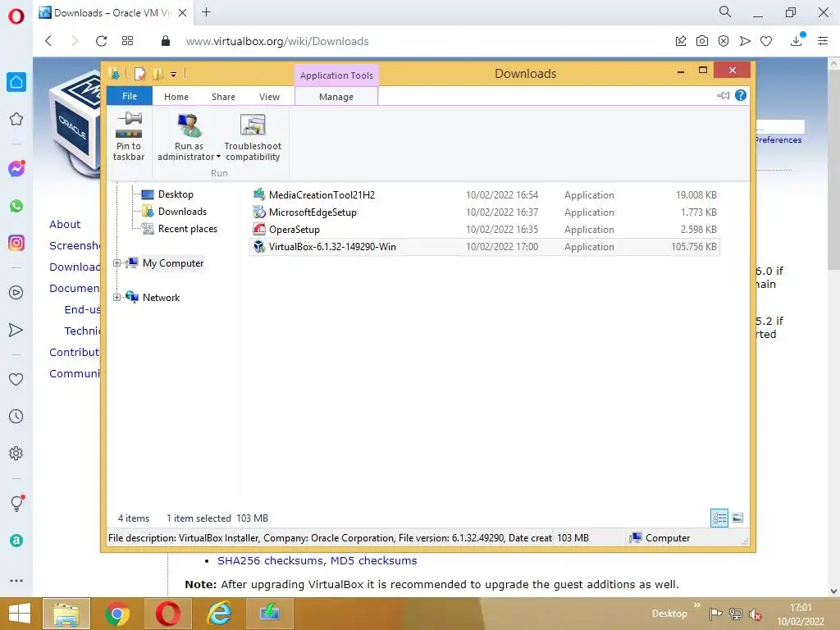Click Troubleshoot compatibility ribbon icon
The width and height of the screenshot is (840, 630).
[x=253, y=137]
